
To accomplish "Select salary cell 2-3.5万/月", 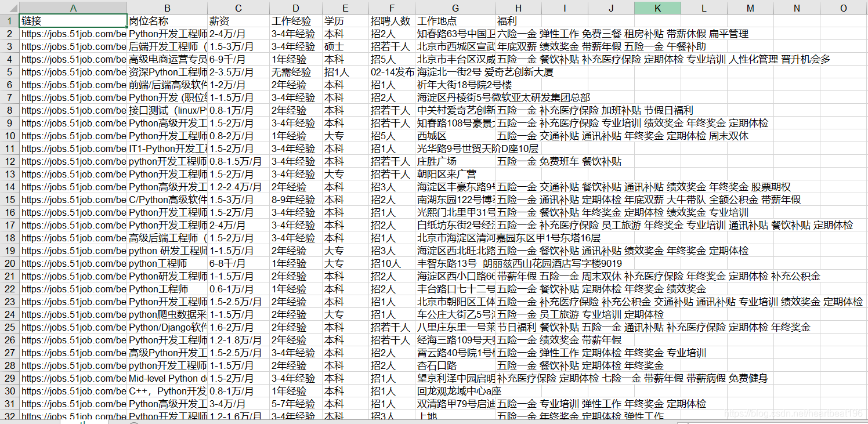I will (x=238, y=72).
